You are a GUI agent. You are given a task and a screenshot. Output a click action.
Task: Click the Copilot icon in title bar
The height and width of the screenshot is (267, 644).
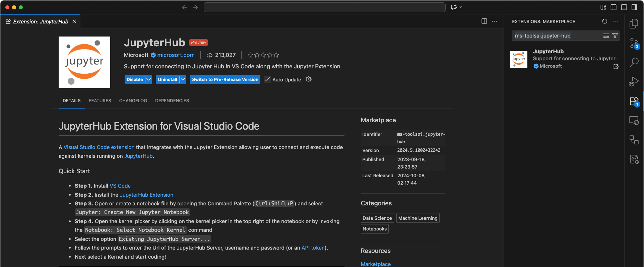(454, 7)
